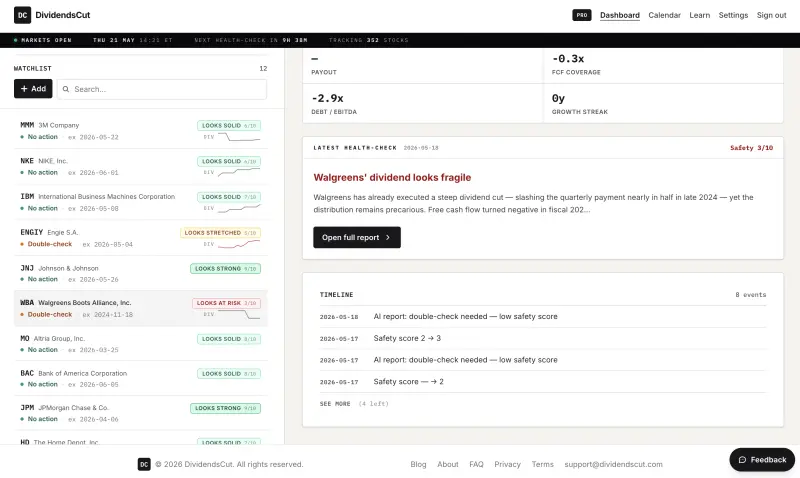The height and width of the screenshot is (478, 800).
Task: Click the NKE dividend sparkline chart
Action: point(239,172)
